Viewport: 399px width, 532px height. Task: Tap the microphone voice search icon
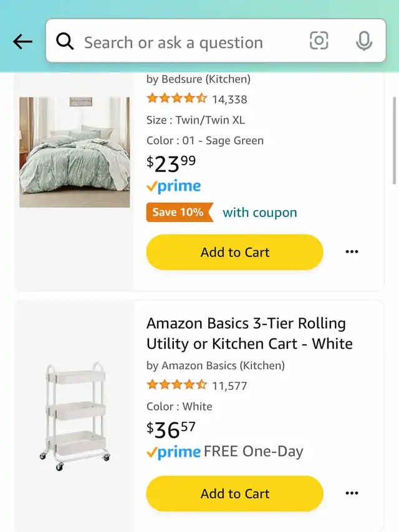364,41
